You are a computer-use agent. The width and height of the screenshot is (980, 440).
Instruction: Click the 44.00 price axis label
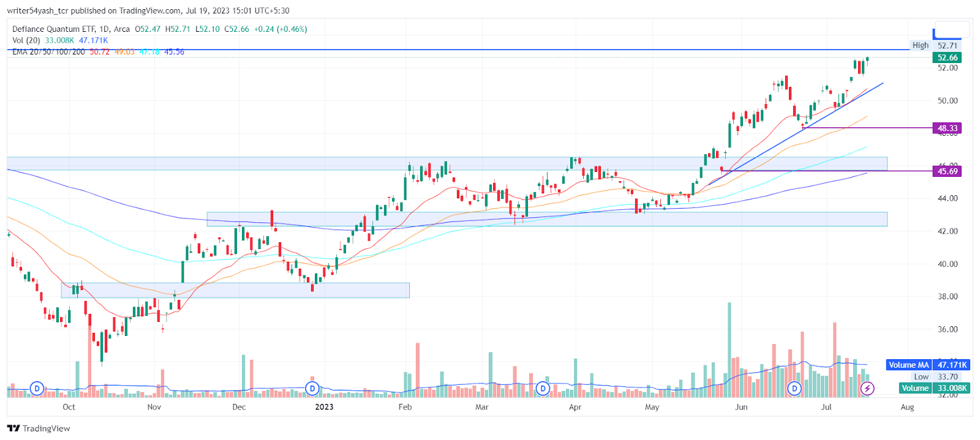pyautogui.click(x=948, y=198)
